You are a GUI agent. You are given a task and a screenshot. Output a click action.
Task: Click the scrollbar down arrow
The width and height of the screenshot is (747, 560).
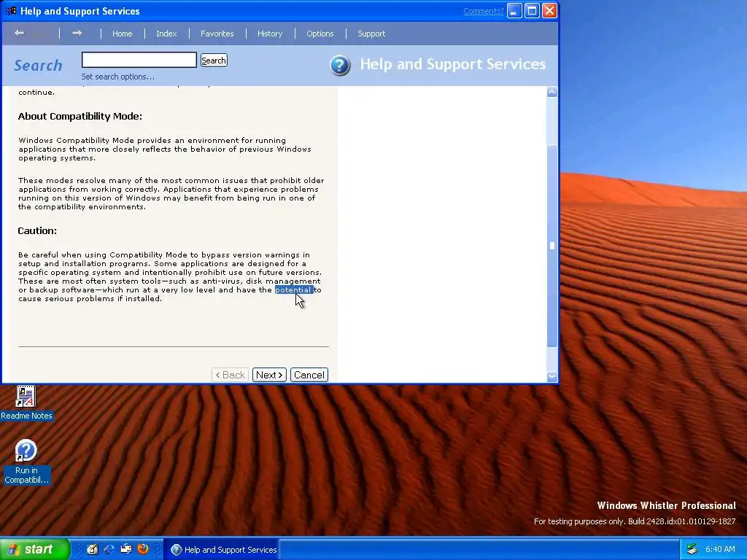(551, 377)
